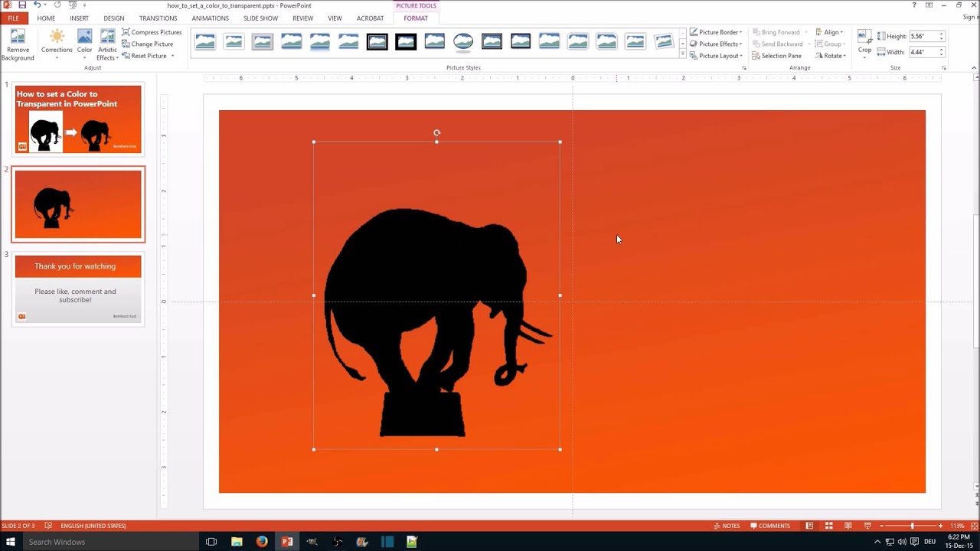Open Picture Styles format dialog launcher
This screenshot has height=551, width=980.
743,68
